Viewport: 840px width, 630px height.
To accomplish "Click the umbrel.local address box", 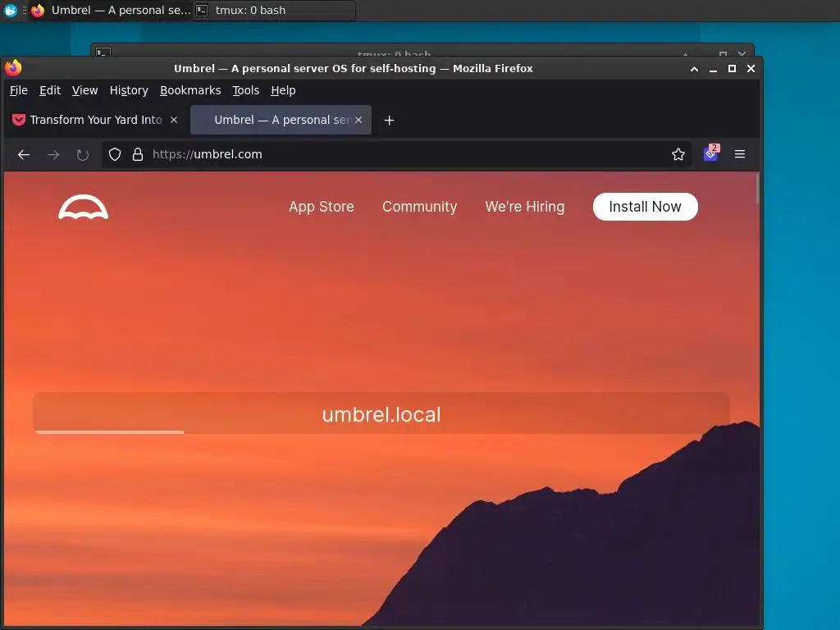I will [x=381, y=413].
